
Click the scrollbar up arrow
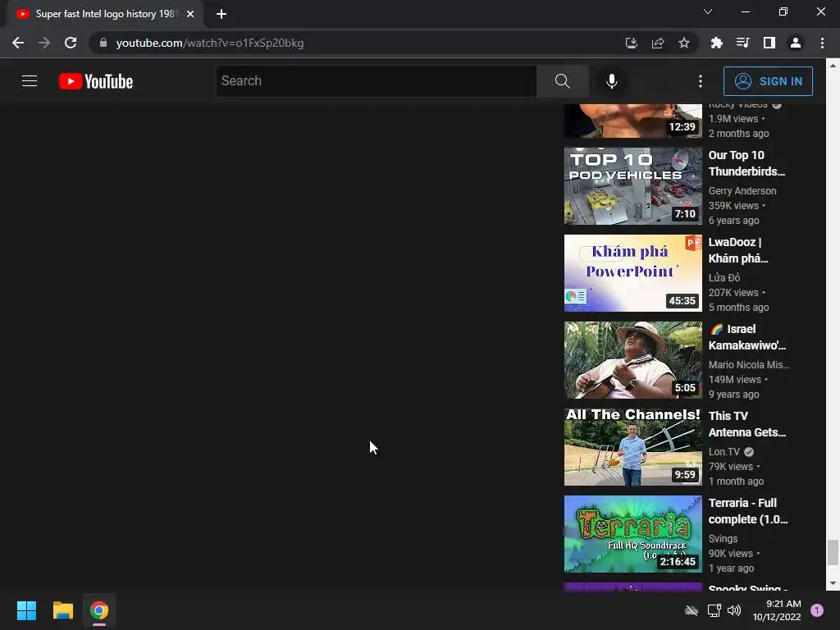[x=833, y=66]
